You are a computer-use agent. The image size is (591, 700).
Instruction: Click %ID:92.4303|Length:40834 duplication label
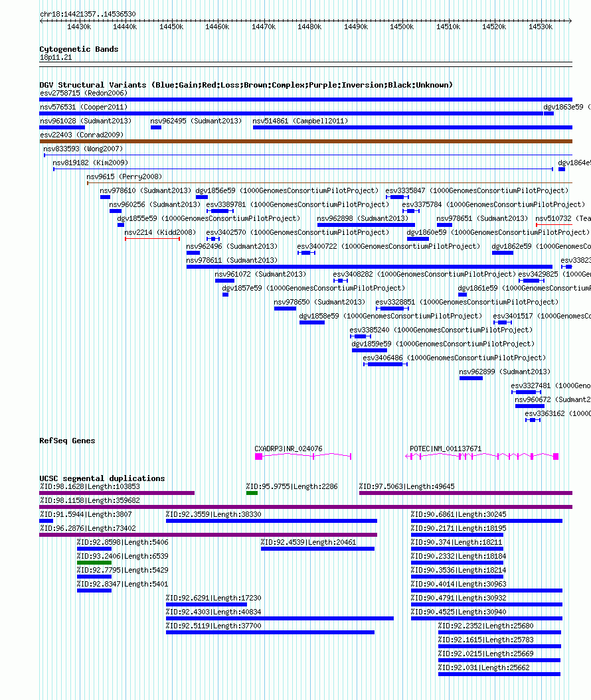[x=214, y=612]
